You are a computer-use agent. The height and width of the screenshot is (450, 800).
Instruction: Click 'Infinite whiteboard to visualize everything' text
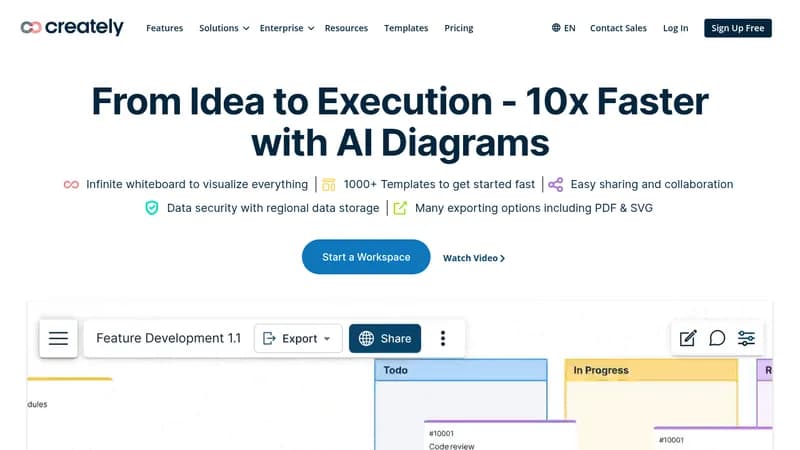197,184
